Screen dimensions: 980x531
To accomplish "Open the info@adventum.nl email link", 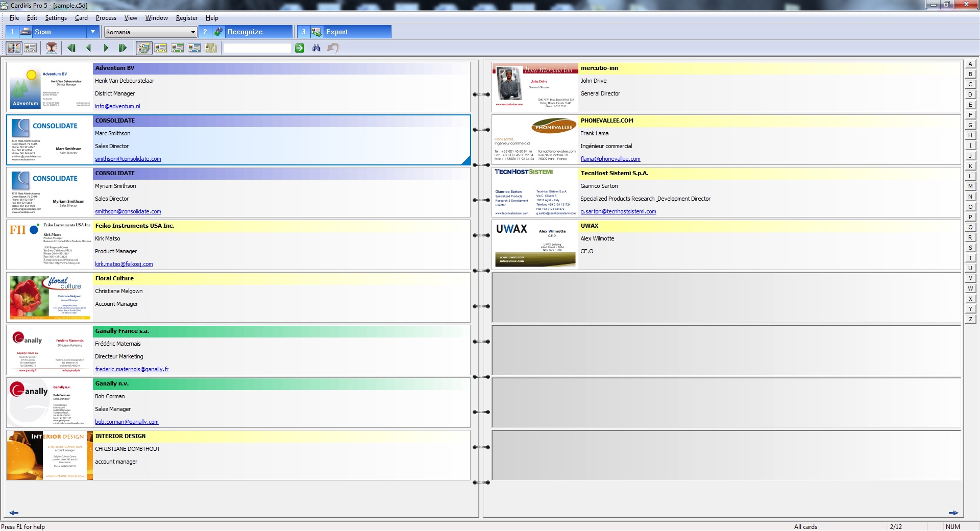I will coord(117,106).
